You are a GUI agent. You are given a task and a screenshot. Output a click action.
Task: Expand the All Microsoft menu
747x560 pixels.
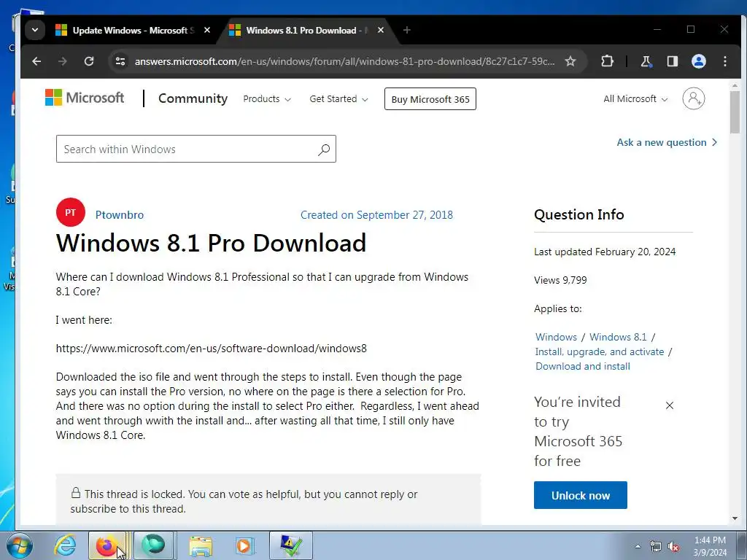click(635, 99)
